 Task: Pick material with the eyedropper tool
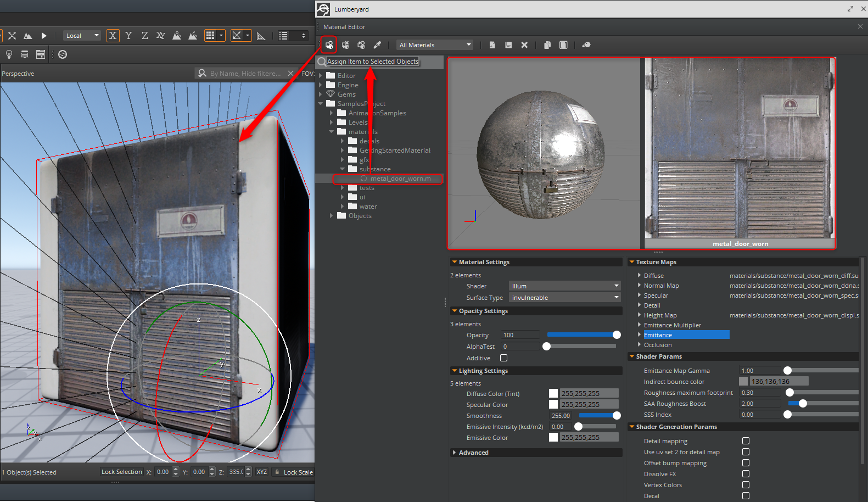[x=377, y=45]
